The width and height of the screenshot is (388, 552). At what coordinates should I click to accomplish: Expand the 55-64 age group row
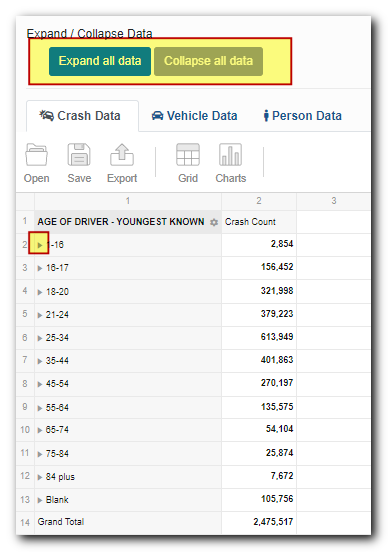[x=40, y=408]
